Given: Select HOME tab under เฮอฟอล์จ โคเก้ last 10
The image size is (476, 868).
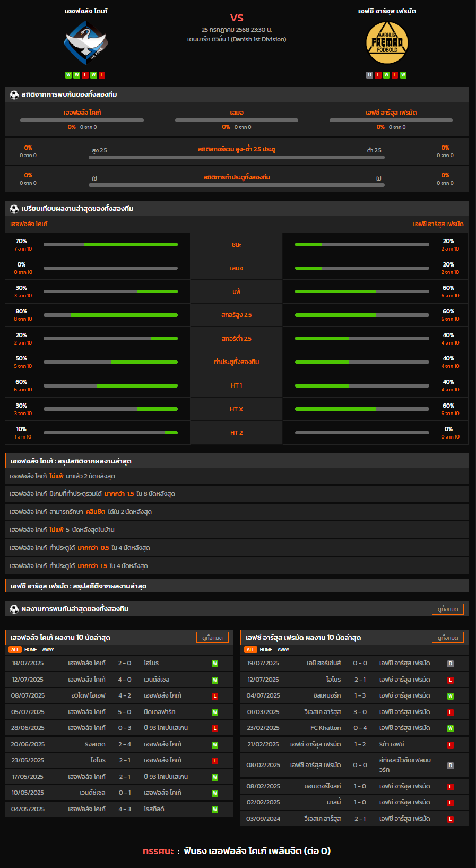Looking at the screenshot, I should (31, 650).
